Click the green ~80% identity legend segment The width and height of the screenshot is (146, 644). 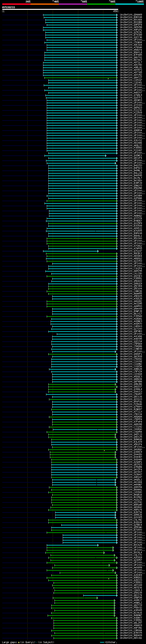pyautogui.click(x=101, y=4)
